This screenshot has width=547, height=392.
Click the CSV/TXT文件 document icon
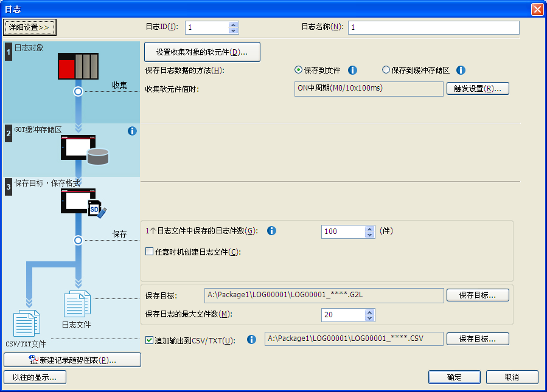click(x=27, y=323)
